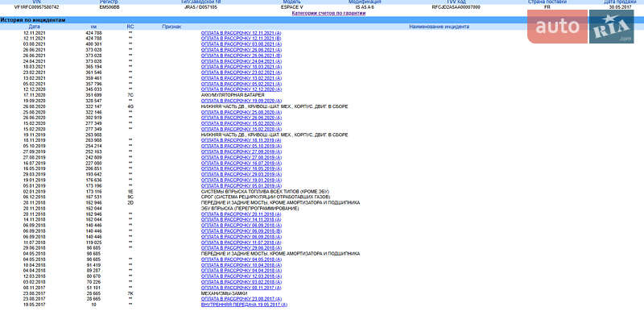Open 'ОПЛАТА В РАССРОЧКУ 18.11.2019 (A)' link
The height and width of the screenshot is (332, 644).
pos(241,139)
